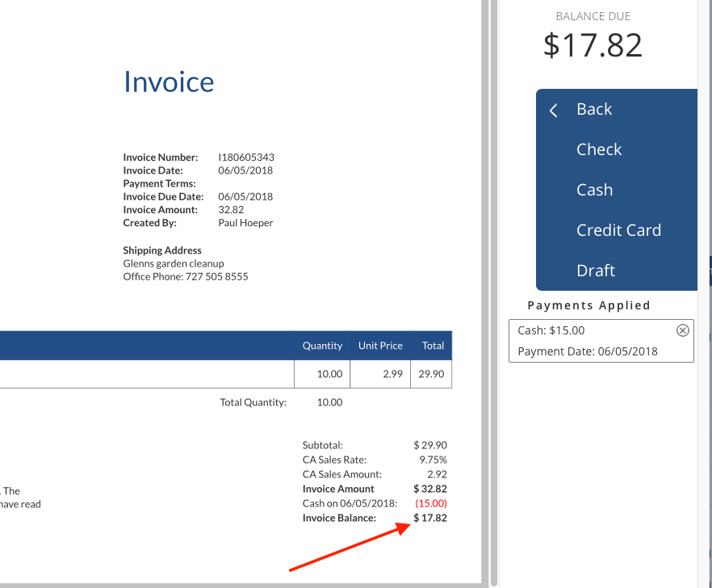Click the Unit Price column header
This screenshot has height=588, width=712.
tap(380, 346)
